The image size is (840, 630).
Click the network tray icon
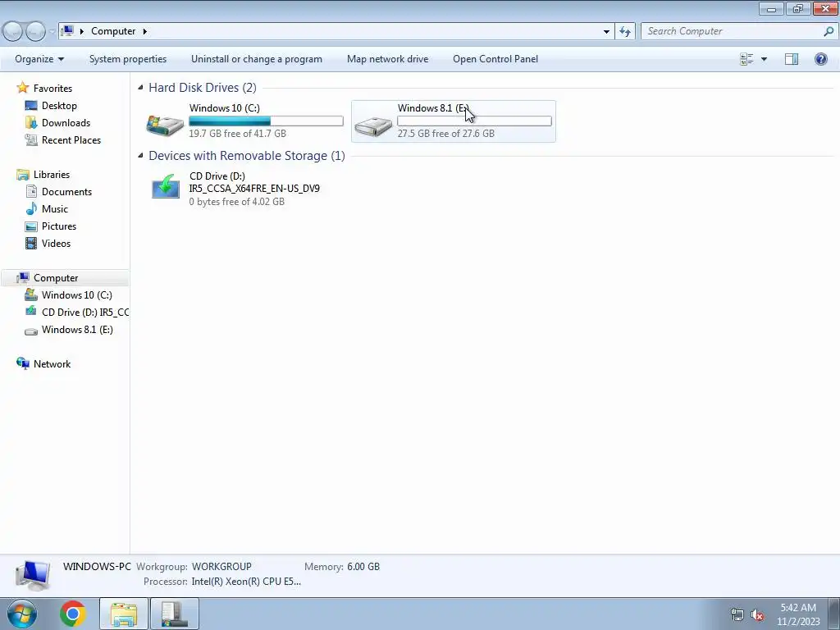click(x=737, y=615)
